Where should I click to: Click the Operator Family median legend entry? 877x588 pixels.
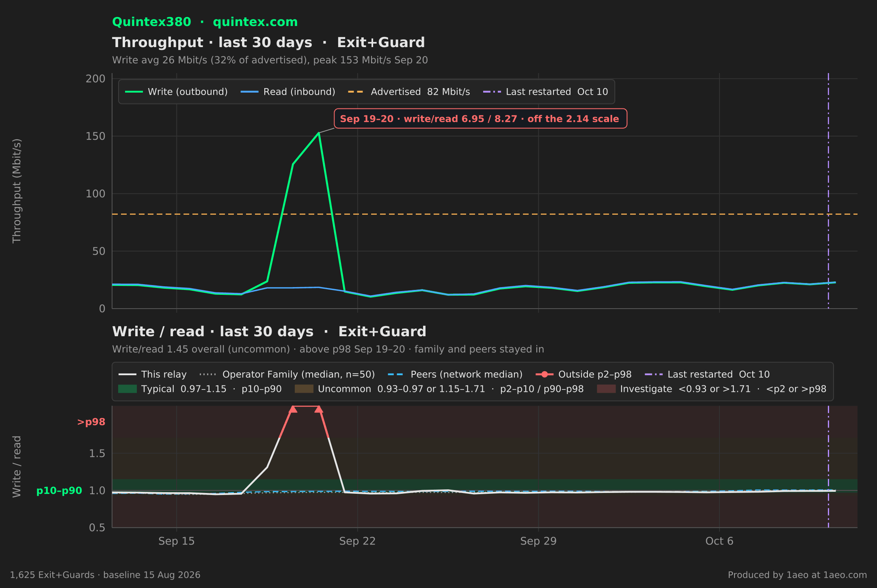pyautogui.click(x=287, y=374)
